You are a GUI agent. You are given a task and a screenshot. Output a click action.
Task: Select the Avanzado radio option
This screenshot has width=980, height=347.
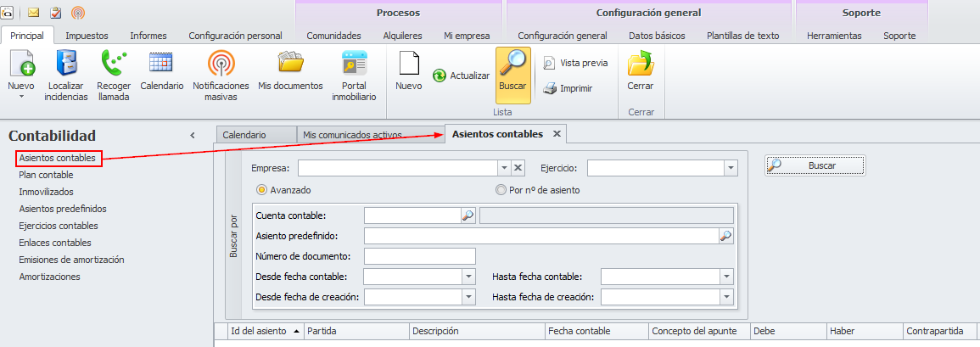click(x=262, y=190)
